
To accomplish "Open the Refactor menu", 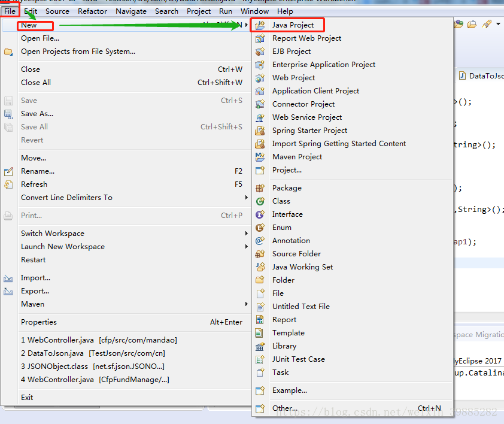I will pos(92,11).
